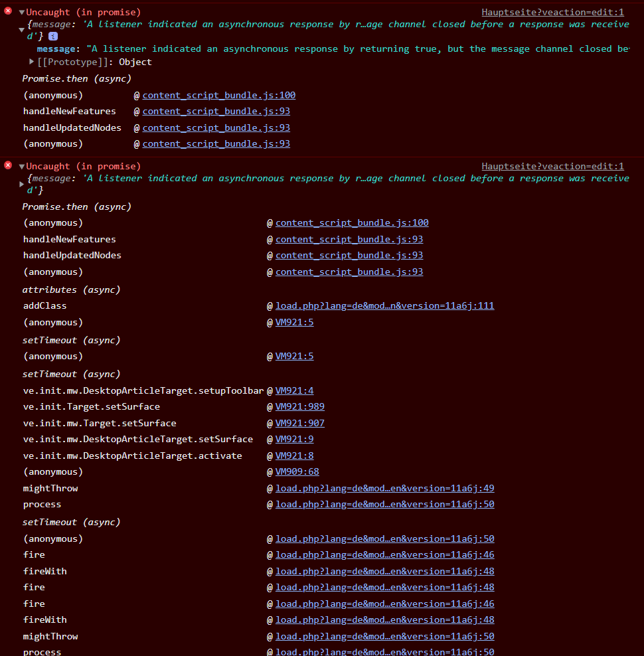Collapse the first 'Uncaught (in promise)' error entry
The image size is (644, 656).
[x=21, y=11]
